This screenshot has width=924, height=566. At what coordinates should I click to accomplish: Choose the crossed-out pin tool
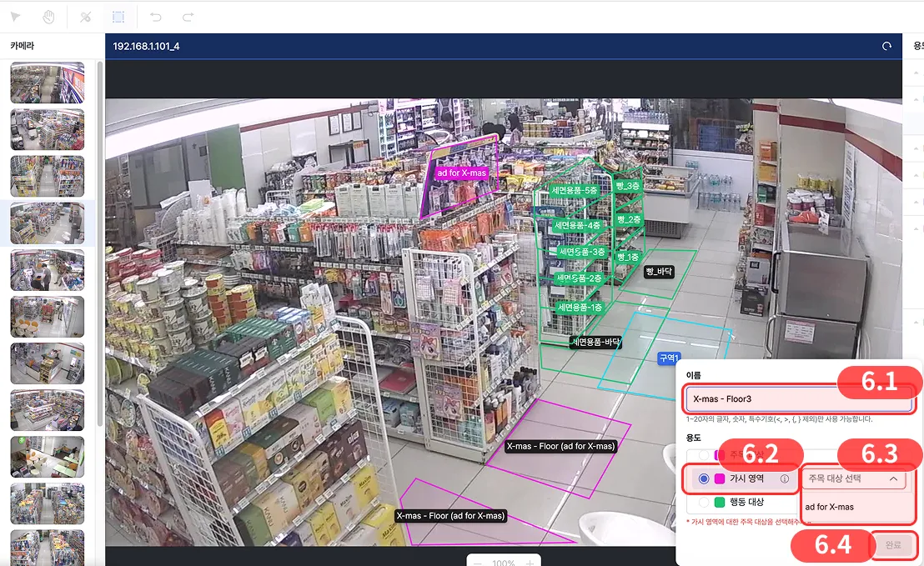(86, 17)
